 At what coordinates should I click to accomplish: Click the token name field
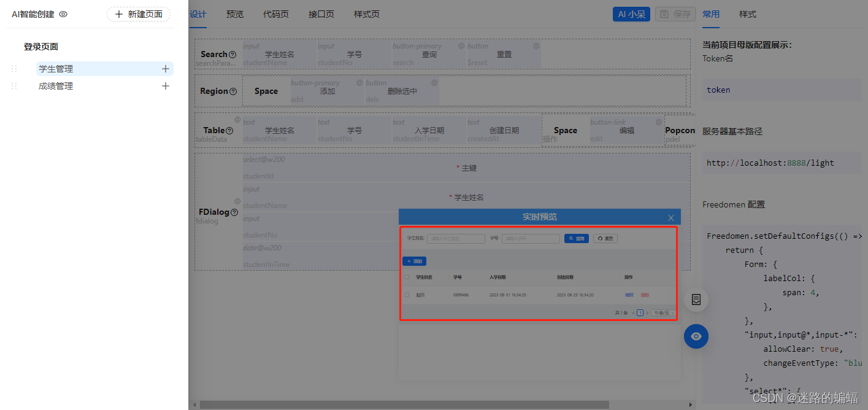click(782, 90)
